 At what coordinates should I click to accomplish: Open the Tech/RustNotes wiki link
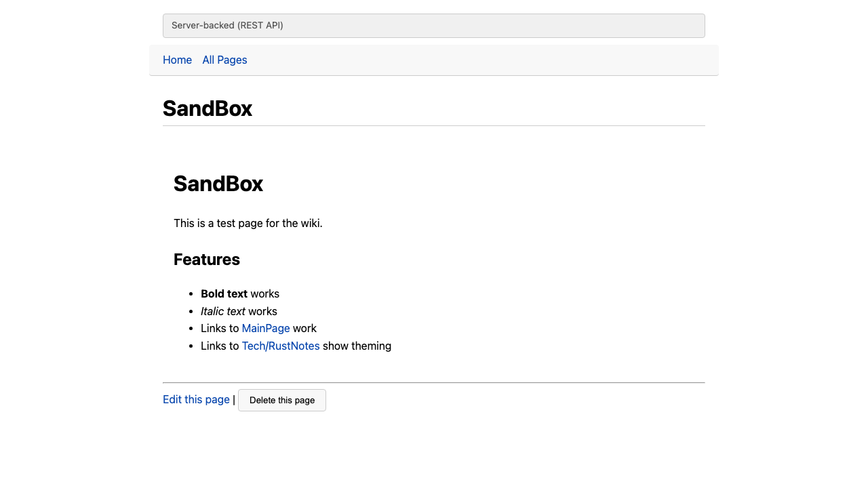pyautogui.click(x=281, y=346)
